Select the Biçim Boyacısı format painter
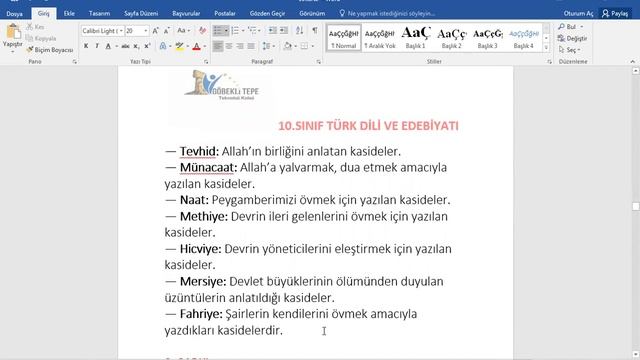 [x=50, y=50]
